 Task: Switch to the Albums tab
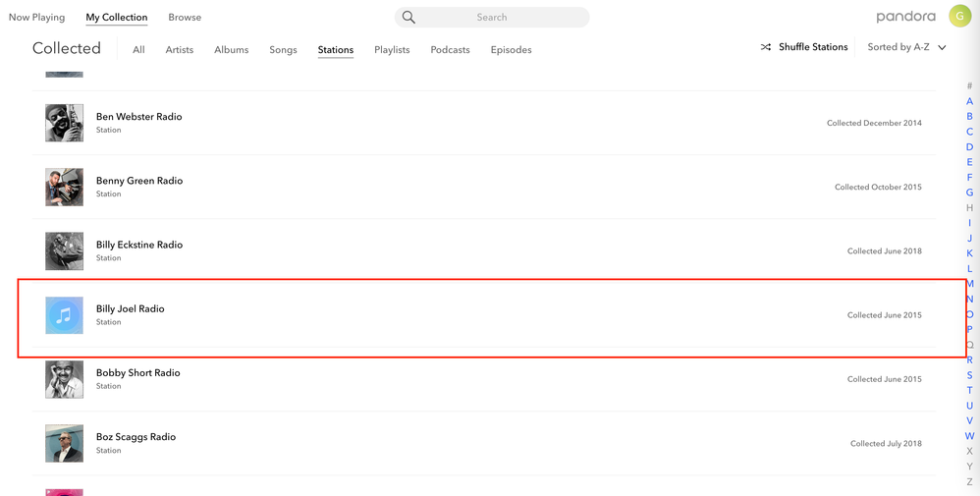(231, 50)
